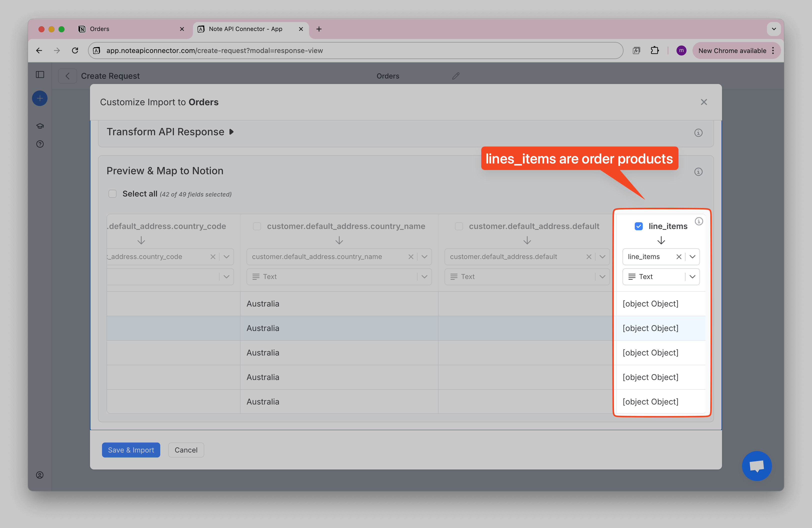The height and width of the screenshot is (528, 812).
Task: Open the help question mark in sidebar
Action: point(40,144)
